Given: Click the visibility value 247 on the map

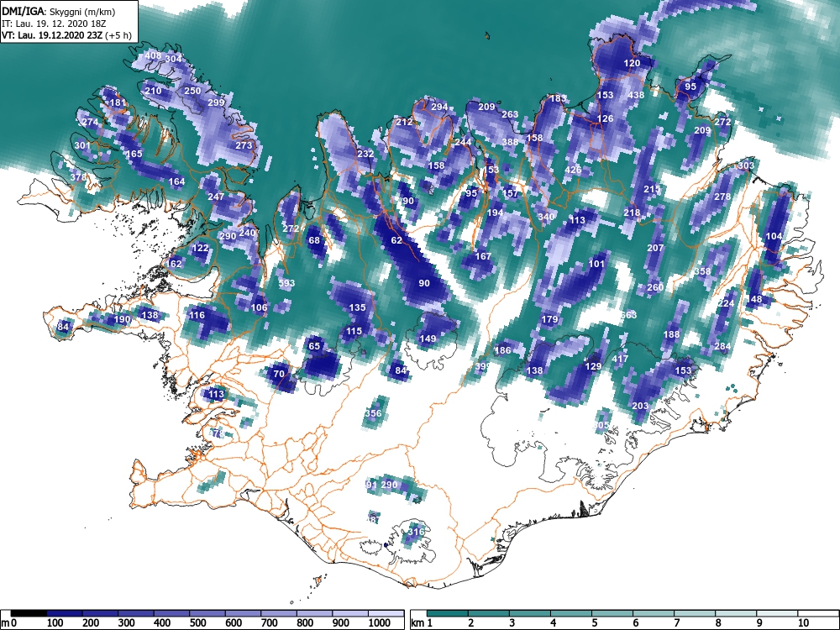Looking at the screenshot, I should click(216, 197).
